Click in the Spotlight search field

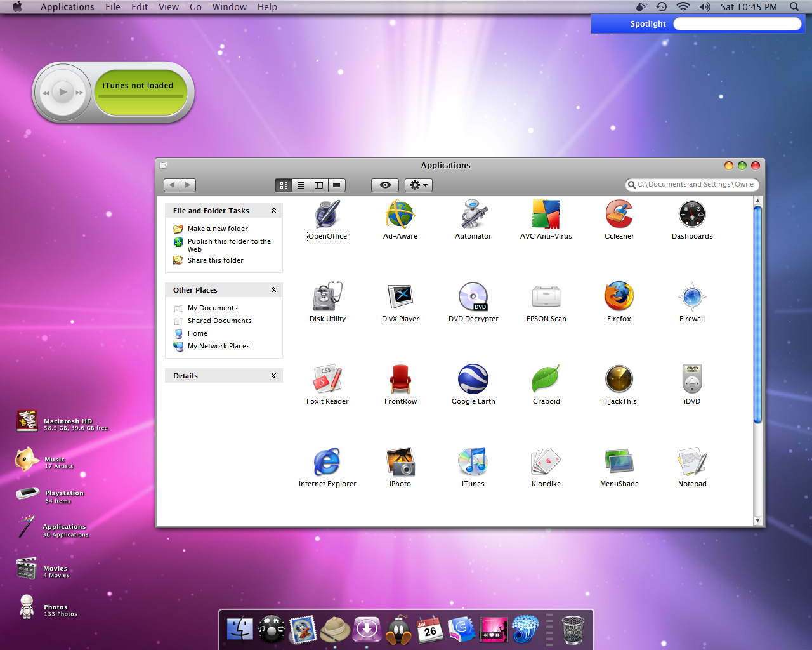pyautogui.click(x=737, y=23)
